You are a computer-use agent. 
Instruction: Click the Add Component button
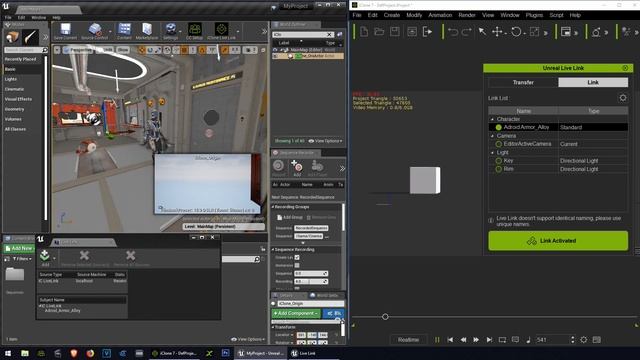(x=296, y=313)
